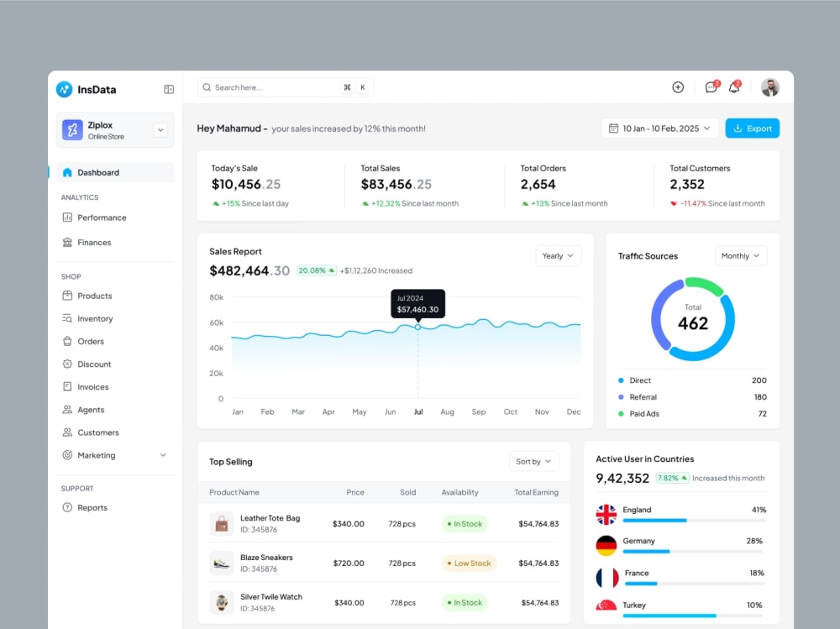The height and width of the screenshot is (629, 840).
Task: Click the Marketing target icon
Action: pos(67,455)
